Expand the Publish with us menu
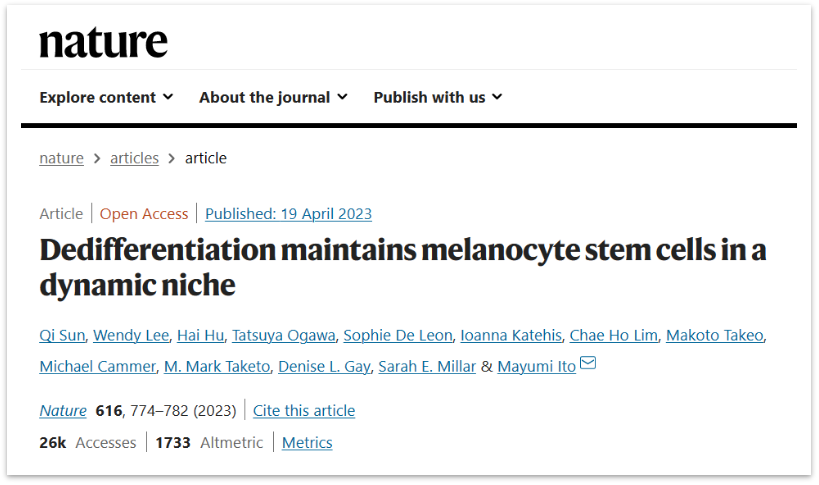 437,97
